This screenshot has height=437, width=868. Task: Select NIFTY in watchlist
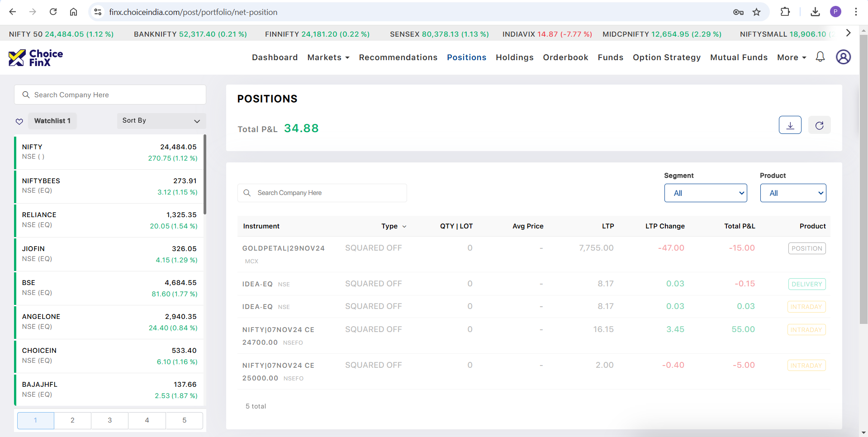click(x=109, y=152)
